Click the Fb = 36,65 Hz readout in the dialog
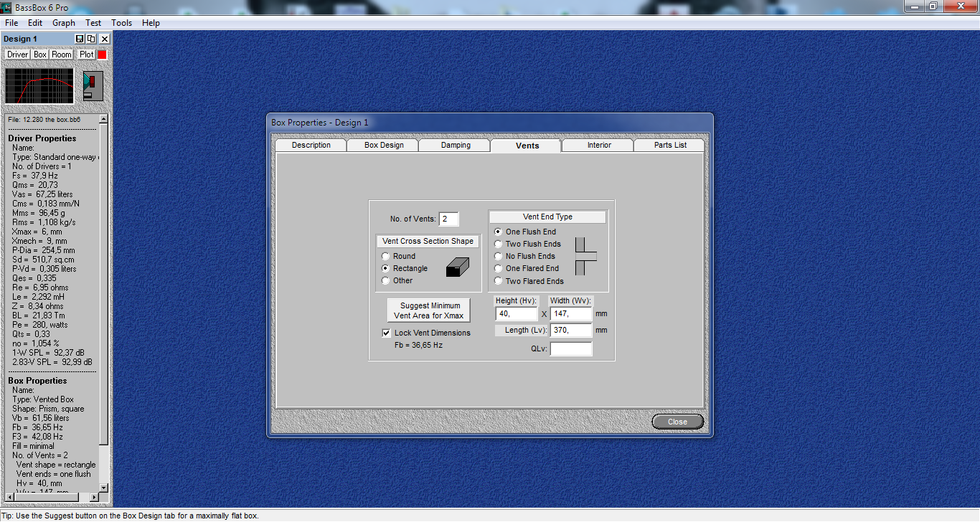The height and width of the screenshot is (522, 980). click(418, 345)
